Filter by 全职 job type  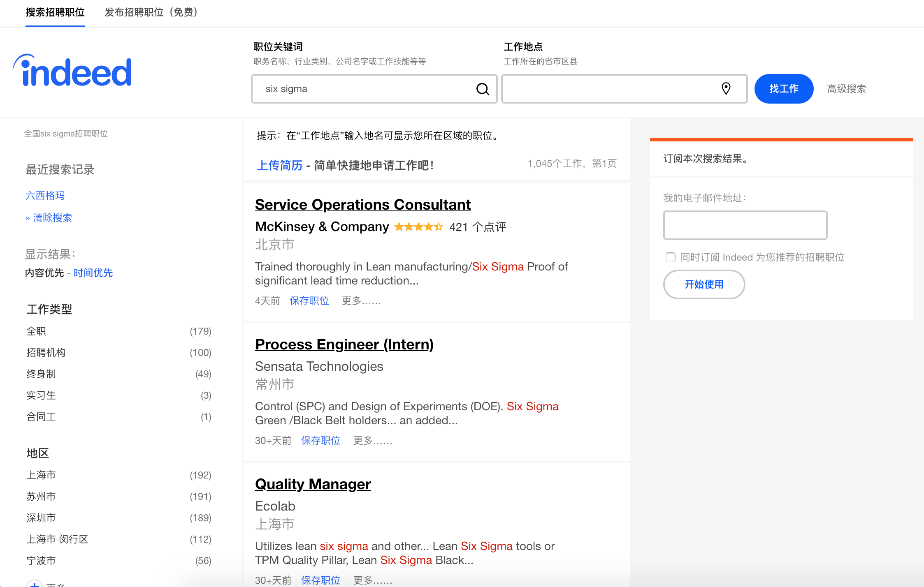click(x=36, y=331)
